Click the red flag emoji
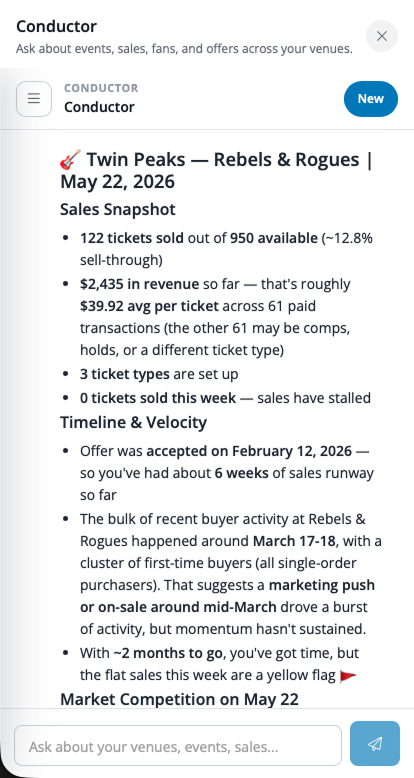 click(348, 676)
